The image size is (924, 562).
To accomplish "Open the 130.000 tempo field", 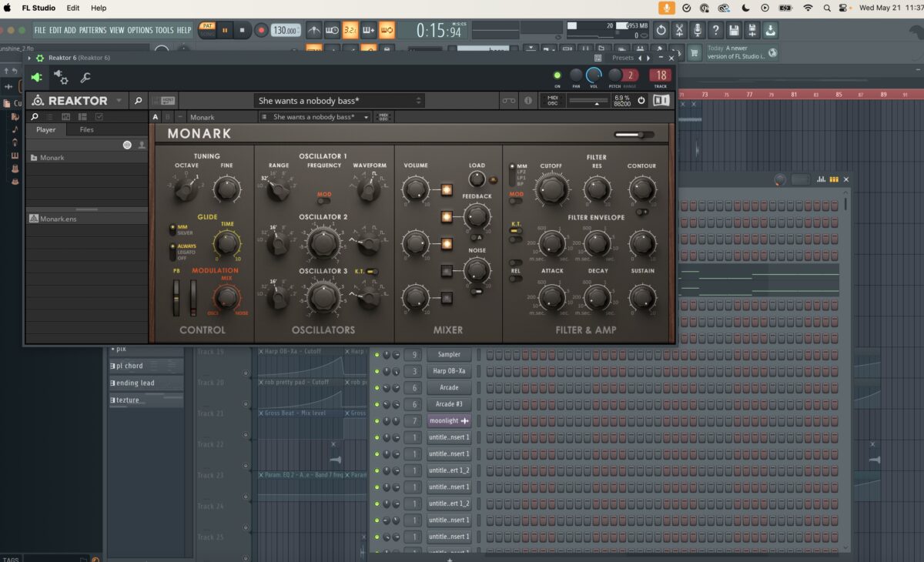I will tap(286, 31).
